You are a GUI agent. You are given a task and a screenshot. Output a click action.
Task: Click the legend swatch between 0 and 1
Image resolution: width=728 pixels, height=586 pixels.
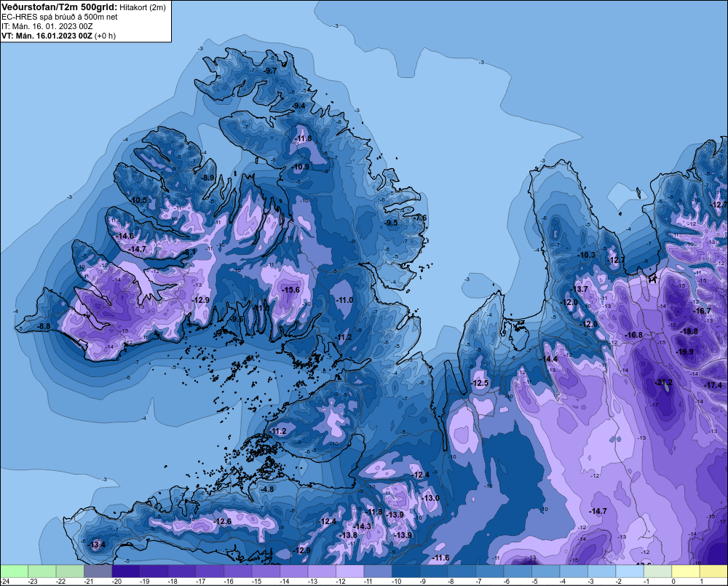[x=686, y=571]
